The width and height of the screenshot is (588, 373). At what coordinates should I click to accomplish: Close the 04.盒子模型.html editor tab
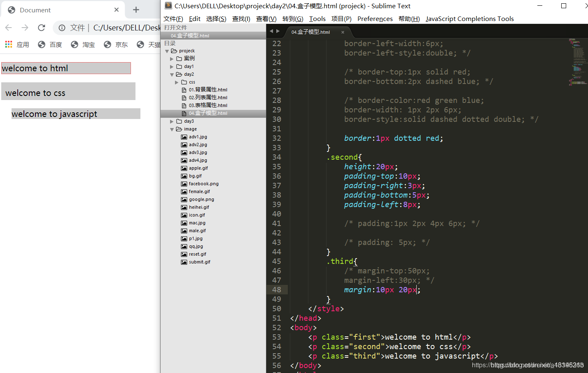343,32
